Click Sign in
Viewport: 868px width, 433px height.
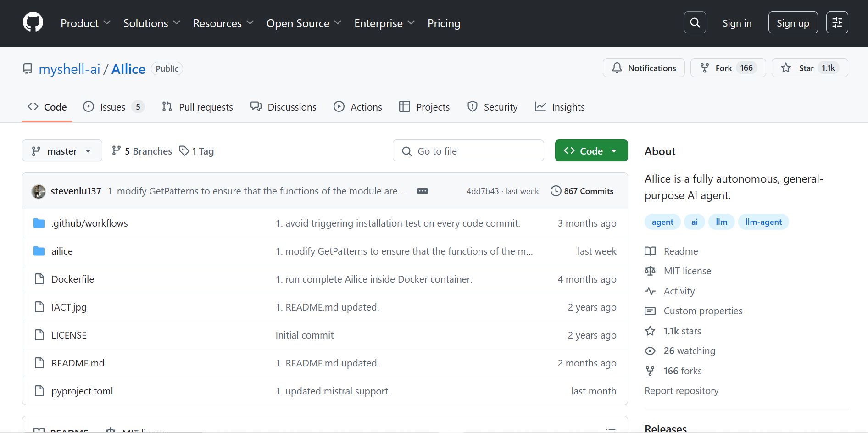coord(737,23)
